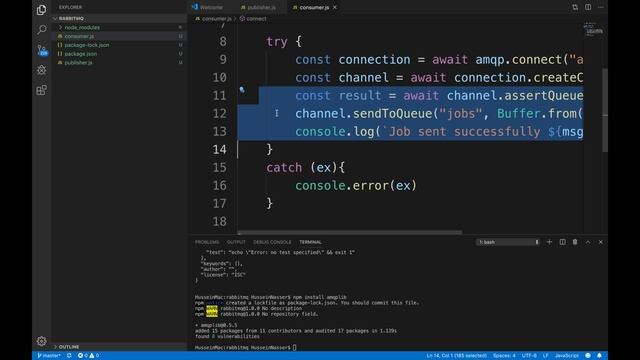Click the 'try' keyword on line 8
The image size is (640, 360).
point(277,42)
